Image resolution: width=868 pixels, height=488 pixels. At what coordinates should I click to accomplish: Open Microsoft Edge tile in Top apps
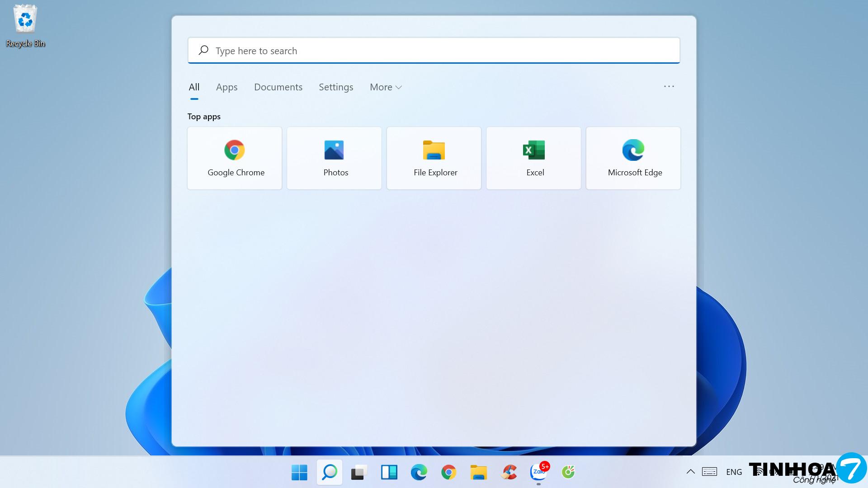click(x=633, y=158)
